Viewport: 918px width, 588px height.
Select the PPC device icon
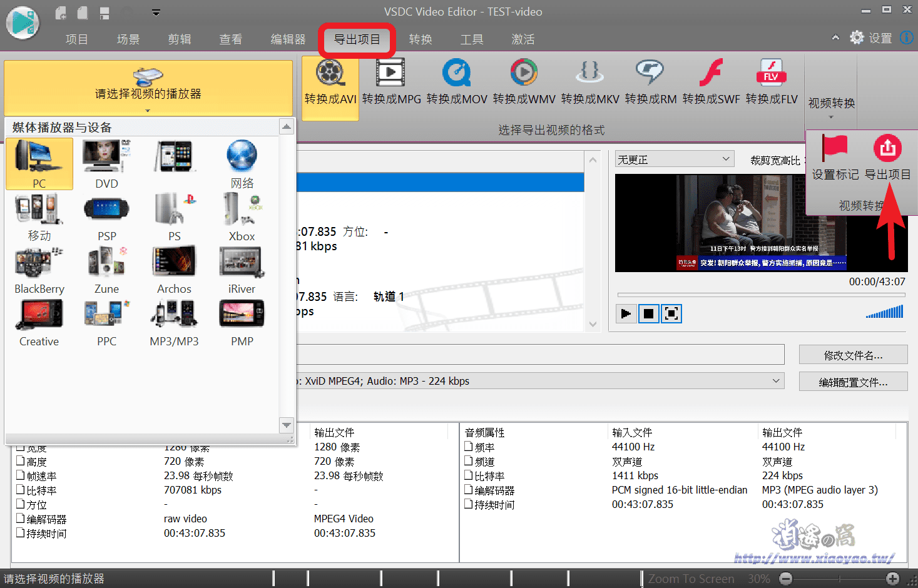[107, 322]
